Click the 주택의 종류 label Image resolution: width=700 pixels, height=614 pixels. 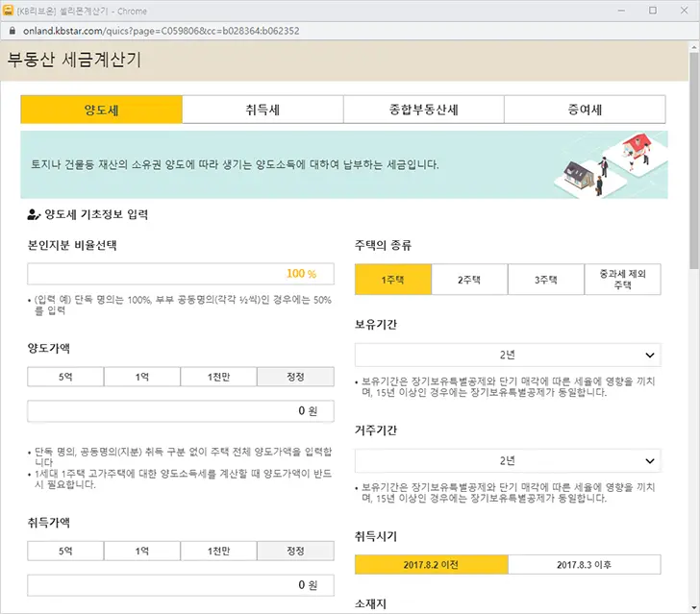(x=383, y=245)
